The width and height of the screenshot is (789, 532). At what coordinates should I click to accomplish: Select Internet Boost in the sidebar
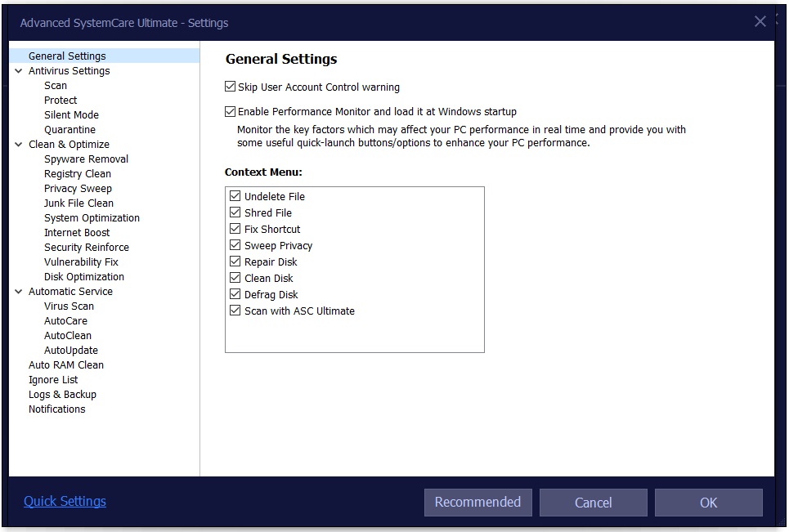pos(77,232)
